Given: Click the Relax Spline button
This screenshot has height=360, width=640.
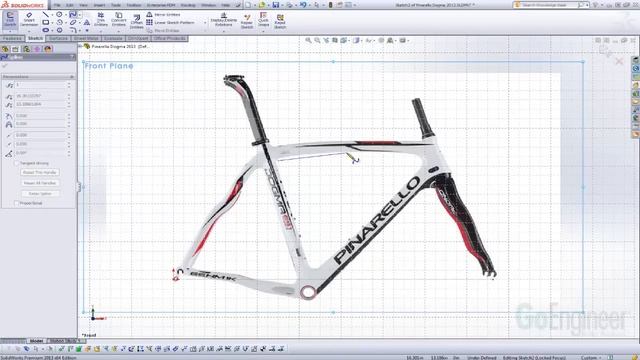Looking at the screenshot, I should 40,193.
